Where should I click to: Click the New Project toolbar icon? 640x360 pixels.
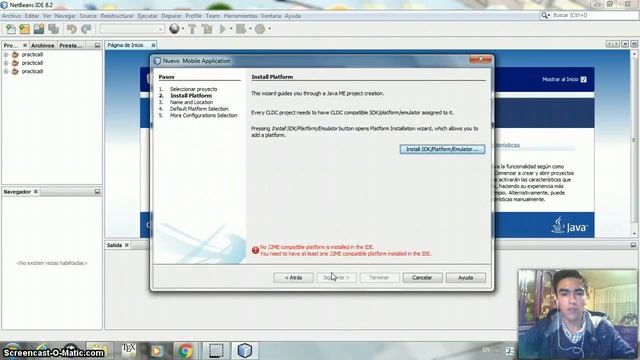click(24, 29)
